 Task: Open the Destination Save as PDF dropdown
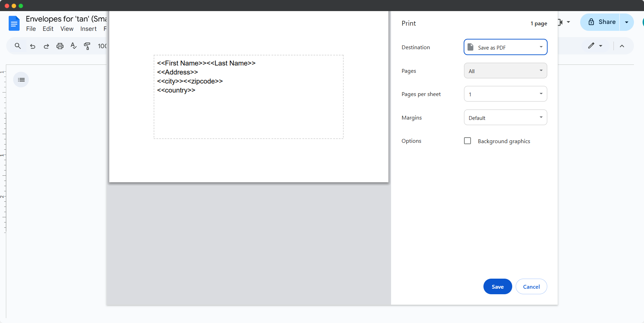click(x=505, y=47)
